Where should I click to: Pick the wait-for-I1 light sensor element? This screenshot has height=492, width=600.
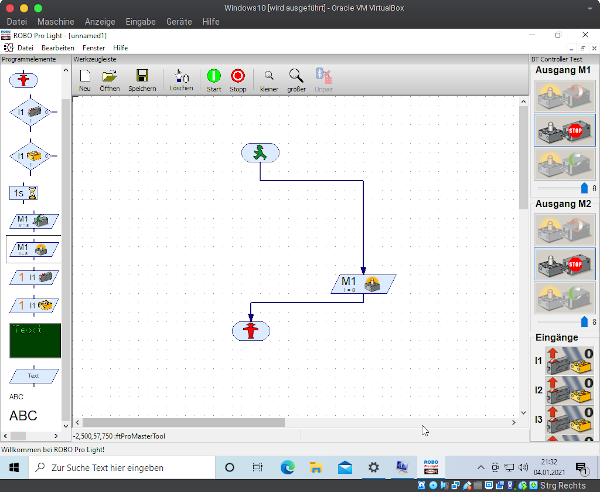pyautogui.click(x=34, y=305)
